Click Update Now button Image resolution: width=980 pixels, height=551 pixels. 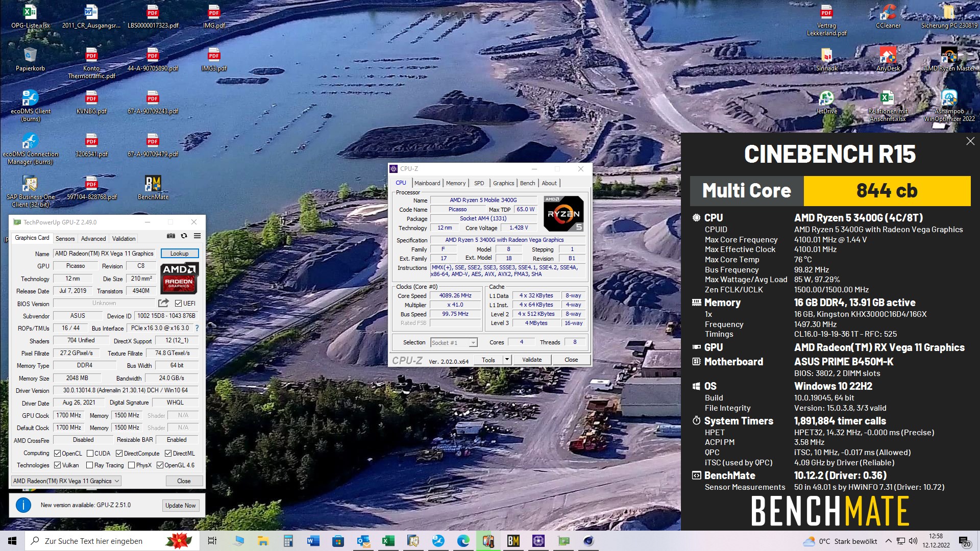tap(180, 505)
